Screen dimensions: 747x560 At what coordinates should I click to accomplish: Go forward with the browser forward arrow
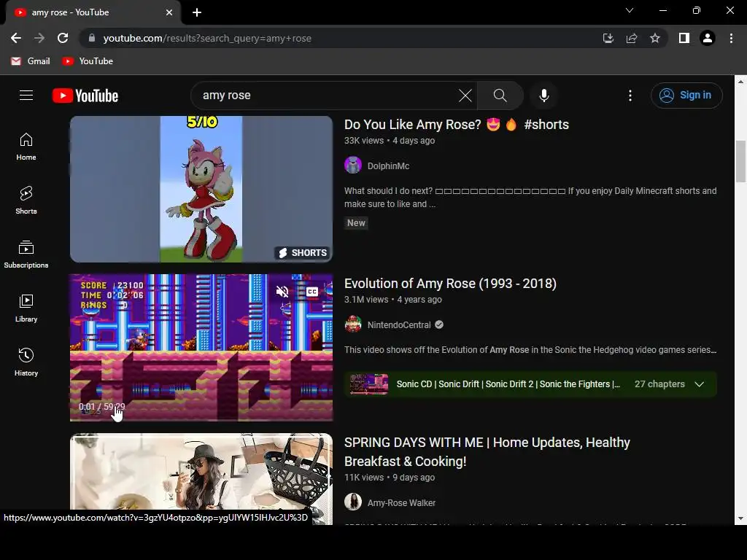(x=39, y=38)
